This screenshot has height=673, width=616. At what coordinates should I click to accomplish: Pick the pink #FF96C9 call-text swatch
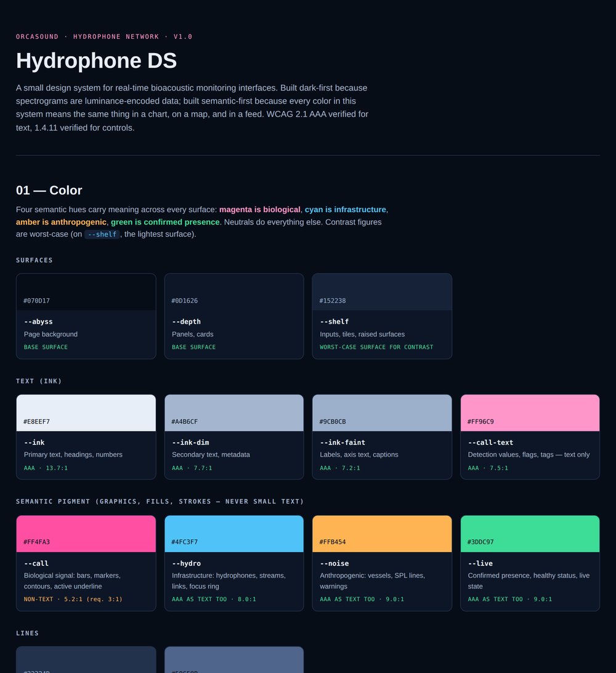(530, 413)
